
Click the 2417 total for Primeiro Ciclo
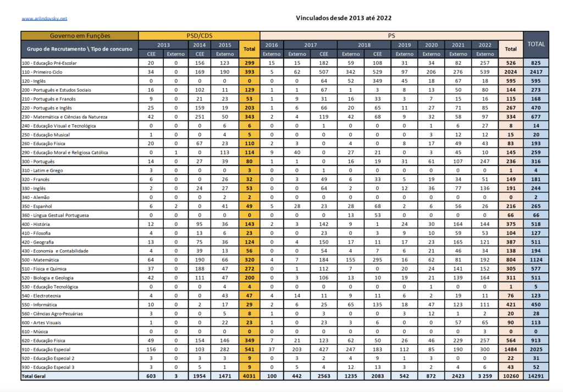tap(536, 72)
